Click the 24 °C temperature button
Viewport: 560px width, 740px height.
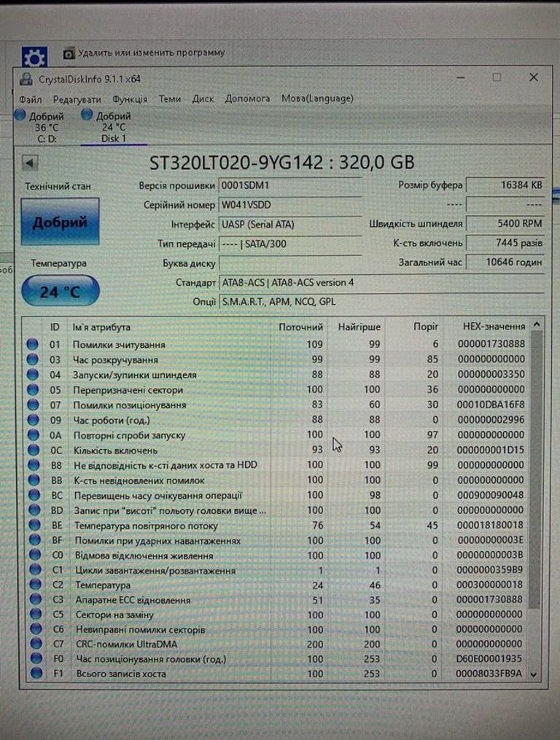(61, 291)
